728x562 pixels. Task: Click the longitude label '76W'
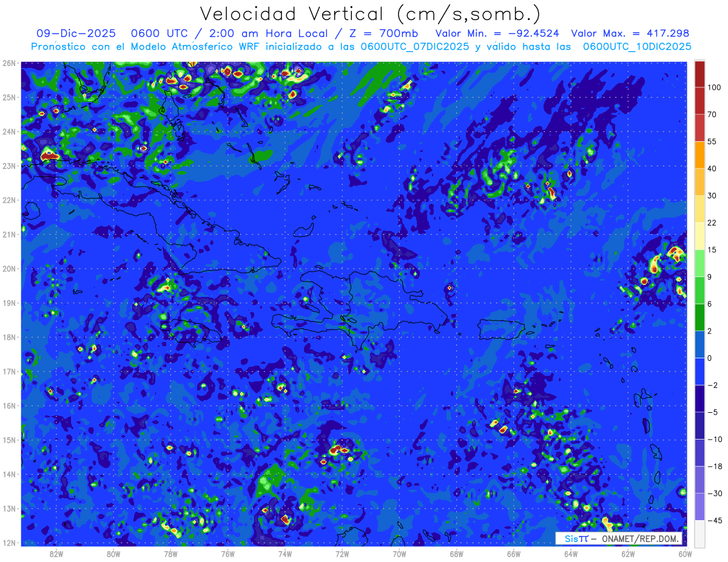click(x=227, y=554)
